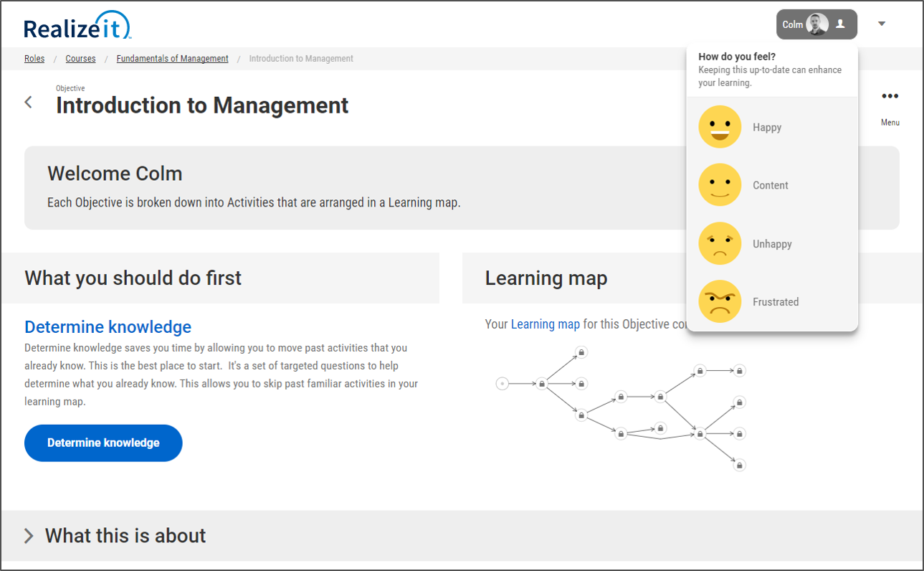
Task: Click the Happy label text
Action: [x=767, y=128]
